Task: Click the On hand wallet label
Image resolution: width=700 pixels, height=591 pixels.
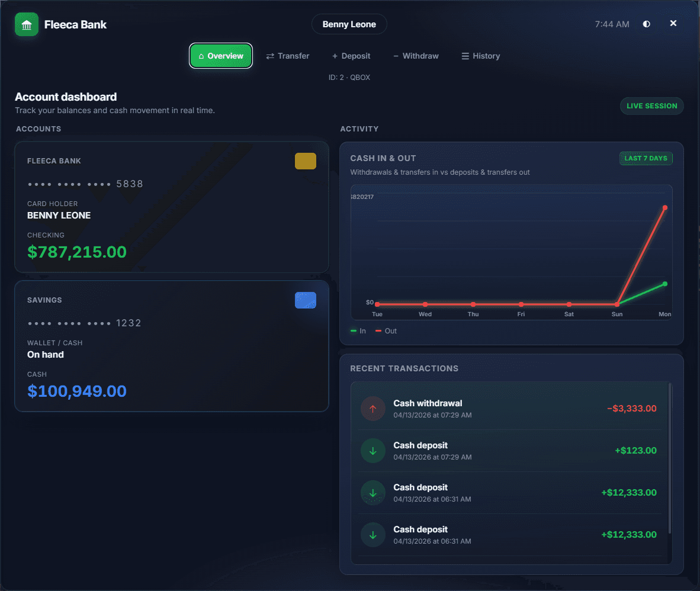Action: pyautogui.click(x=46, y=355)
